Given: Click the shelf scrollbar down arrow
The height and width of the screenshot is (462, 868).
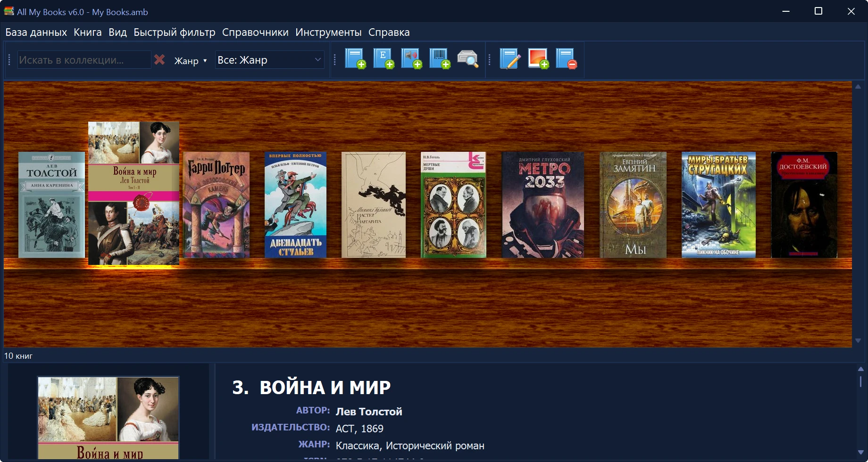Looking at the screenshot, I should [858, 340].
